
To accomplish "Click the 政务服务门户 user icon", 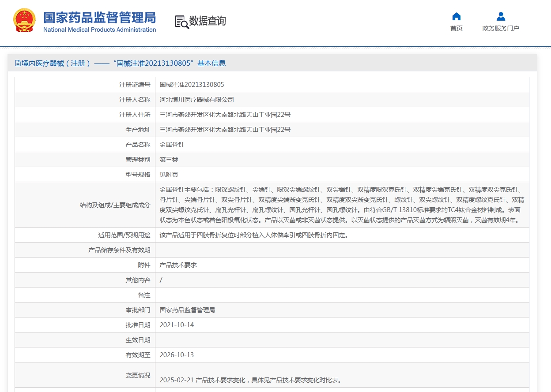I will click(x=501, y=16).
